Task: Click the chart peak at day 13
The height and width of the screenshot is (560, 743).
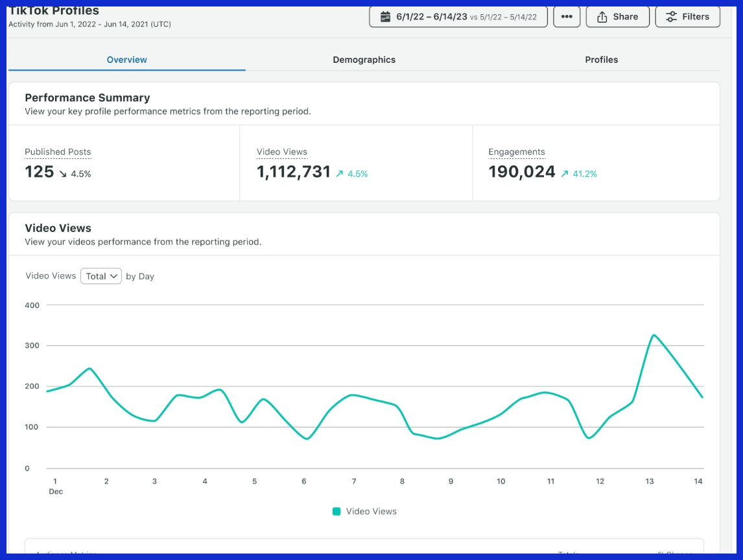Action: point(654,335)
